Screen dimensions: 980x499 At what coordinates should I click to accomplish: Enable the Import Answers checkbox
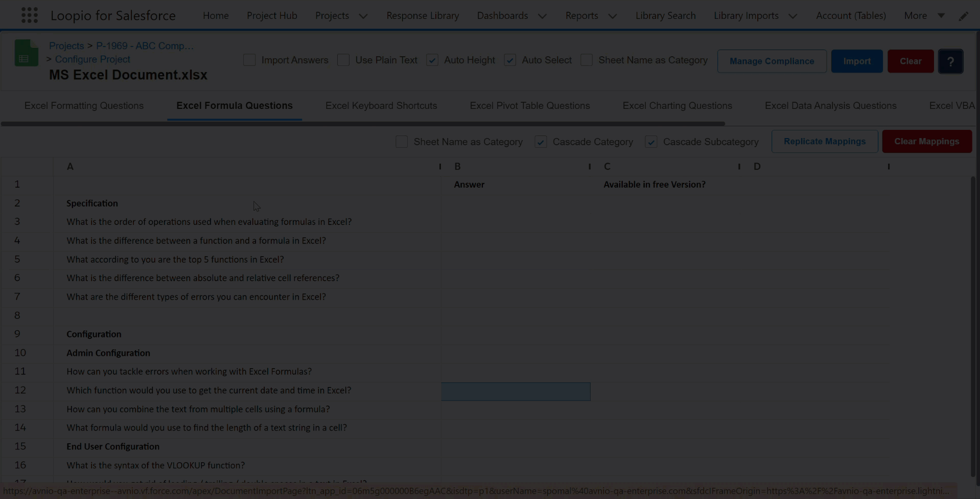pyautogui.click(x=249, y=60)
